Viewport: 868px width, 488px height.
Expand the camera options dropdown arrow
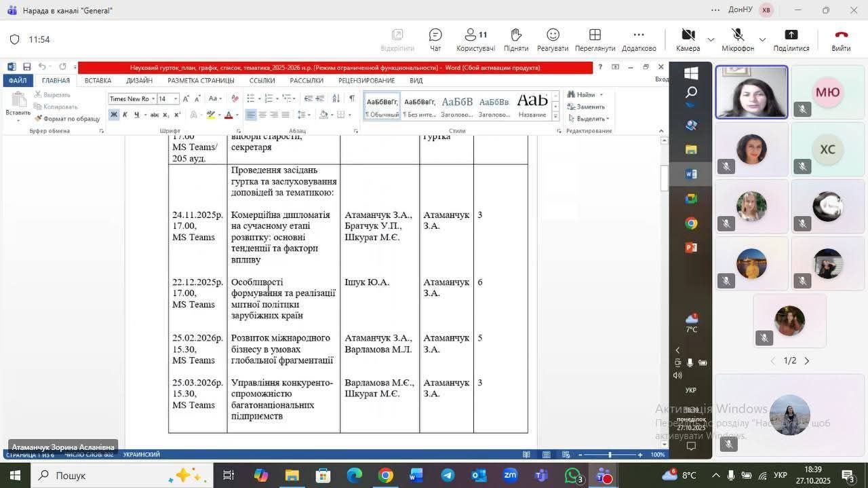click(711, 40)
